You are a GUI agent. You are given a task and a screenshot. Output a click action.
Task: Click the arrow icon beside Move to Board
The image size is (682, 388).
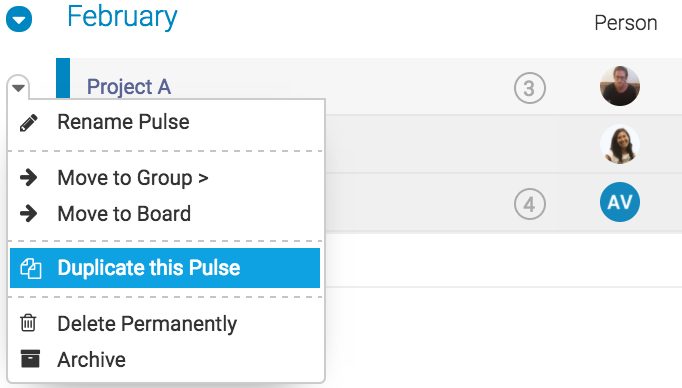tap(29, 214)
